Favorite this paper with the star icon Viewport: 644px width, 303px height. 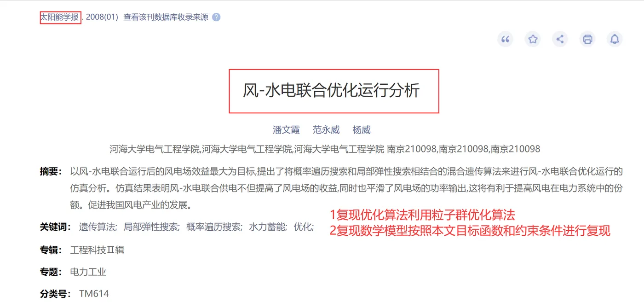point(533,39)
